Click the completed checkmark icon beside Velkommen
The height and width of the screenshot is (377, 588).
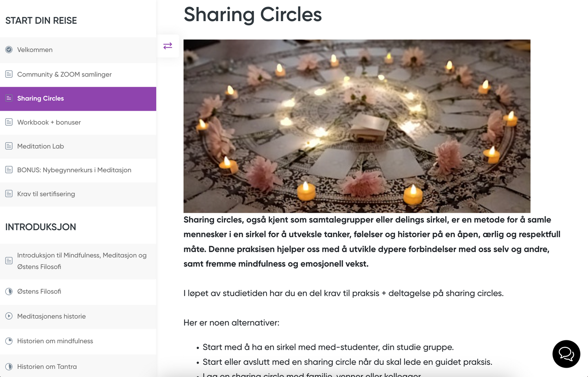click(9, 50)
